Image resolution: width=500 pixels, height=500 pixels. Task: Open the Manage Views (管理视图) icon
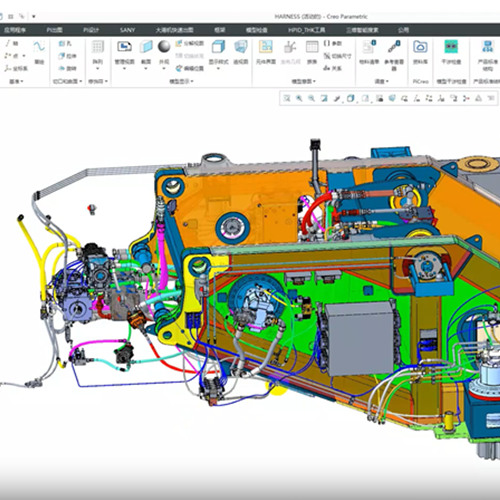124,47
